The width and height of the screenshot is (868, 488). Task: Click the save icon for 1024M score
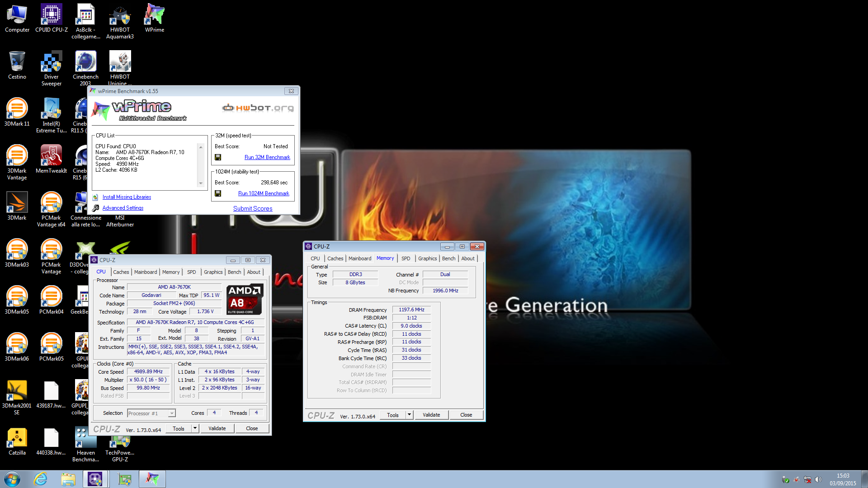pyautogui.click(x=218, y=193)
